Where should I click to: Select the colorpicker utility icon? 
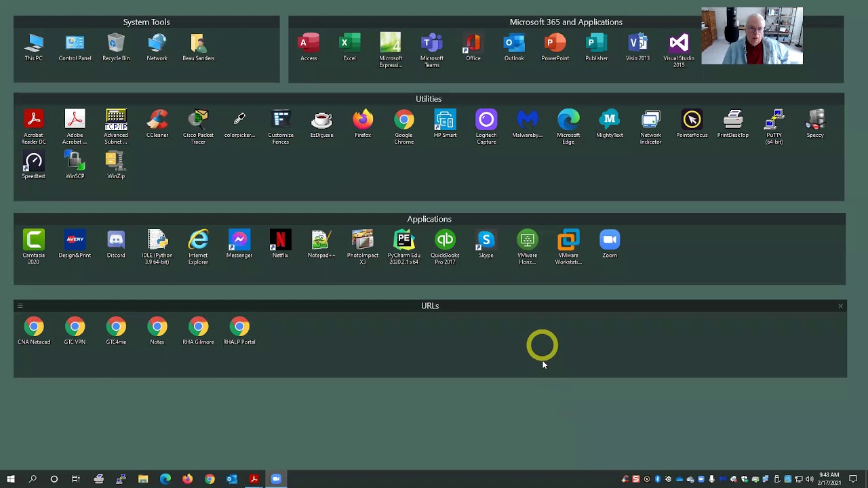[x=239, y=124]
